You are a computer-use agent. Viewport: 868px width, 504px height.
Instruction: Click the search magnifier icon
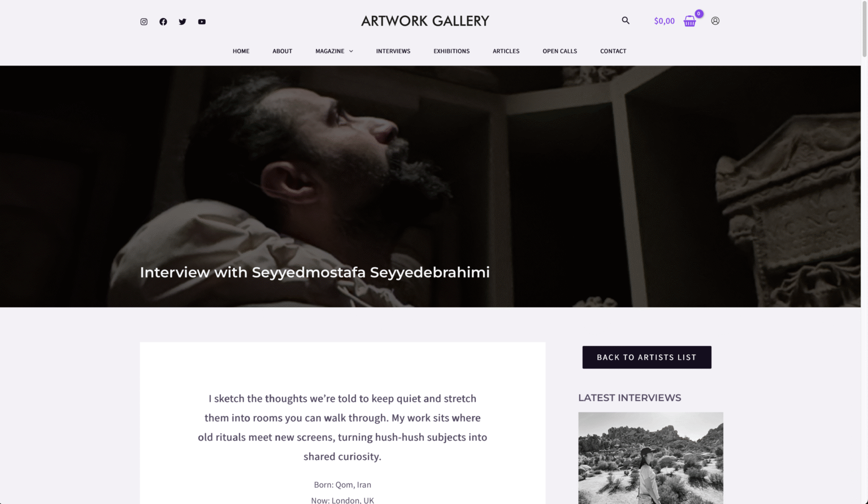626,20
